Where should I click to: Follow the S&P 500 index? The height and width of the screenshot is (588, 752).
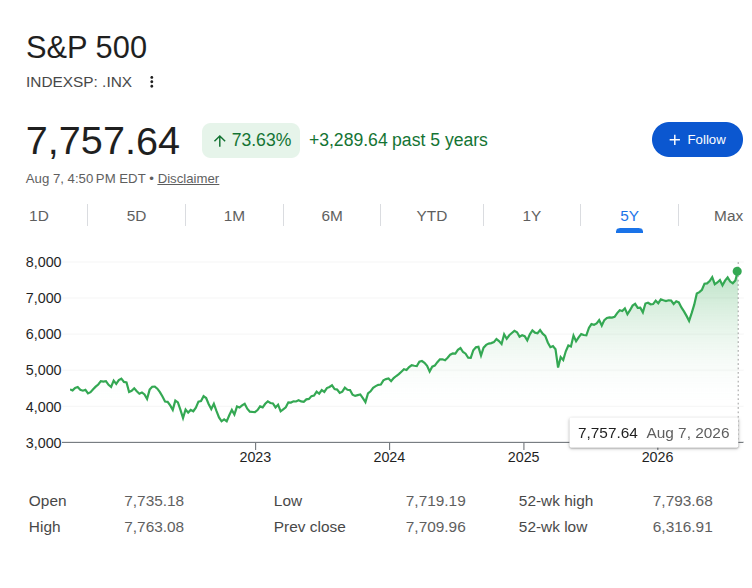(697, 140)
